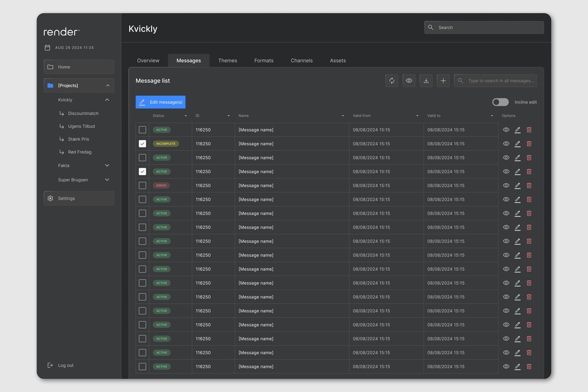Open the Valid to column sort arrow
The height and width of the screenshot is (392, 588).
click(x=492, y=116)
